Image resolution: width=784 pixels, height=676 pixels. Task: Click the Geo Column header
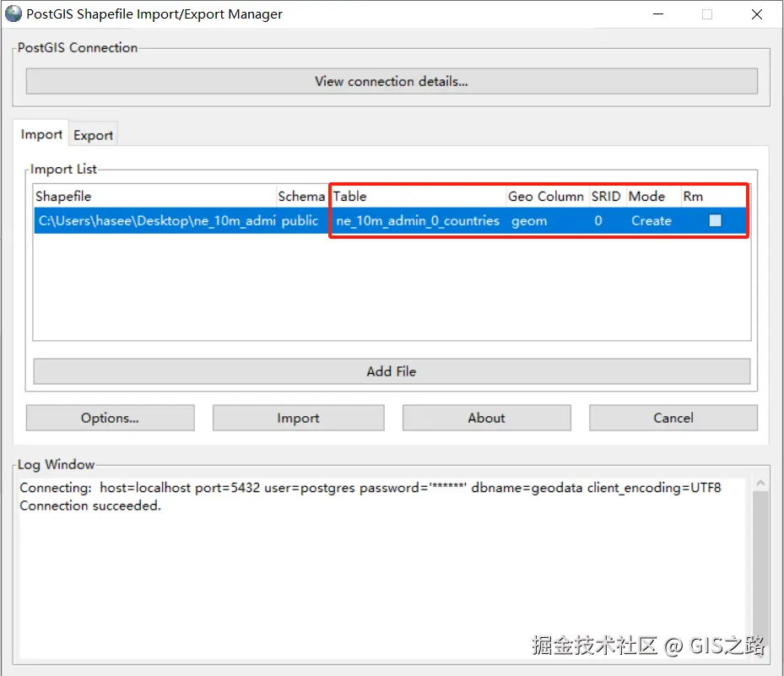546,196
